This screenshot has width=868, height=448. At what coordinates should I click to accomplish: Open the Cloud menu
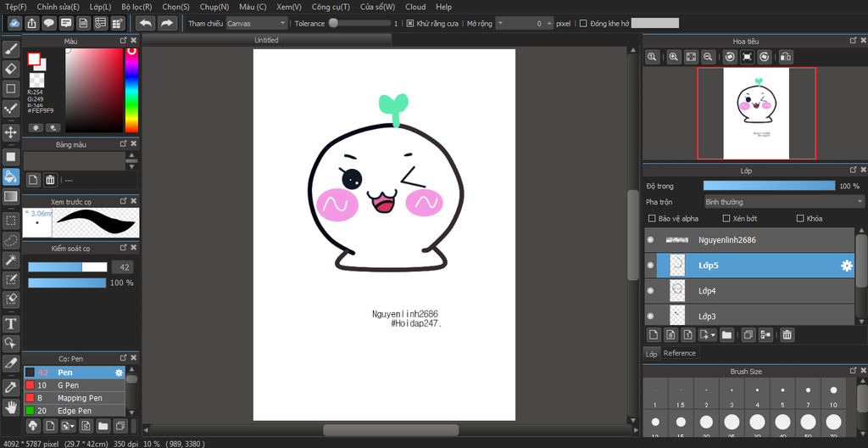coord(415,7)
